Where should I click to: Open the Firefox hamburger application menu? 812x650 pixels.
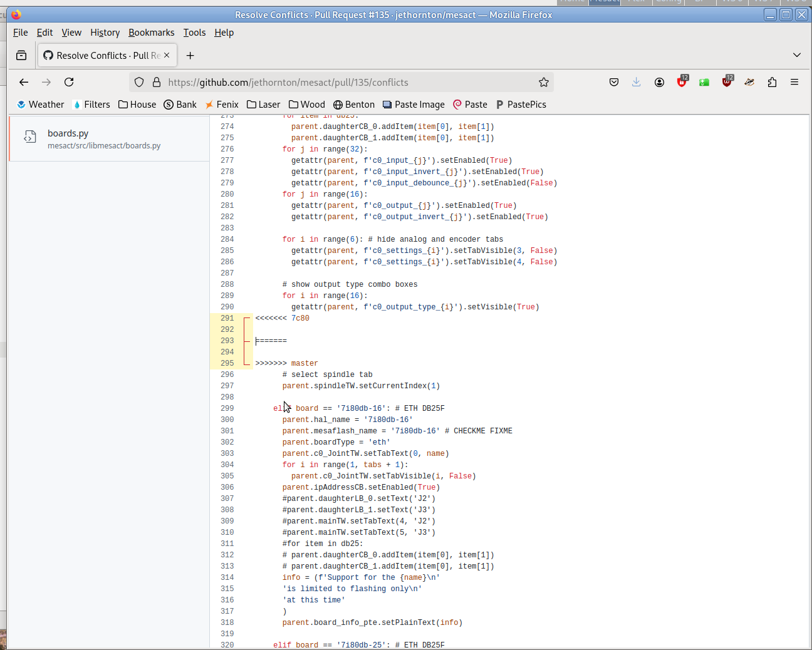(x=794, y=82)
